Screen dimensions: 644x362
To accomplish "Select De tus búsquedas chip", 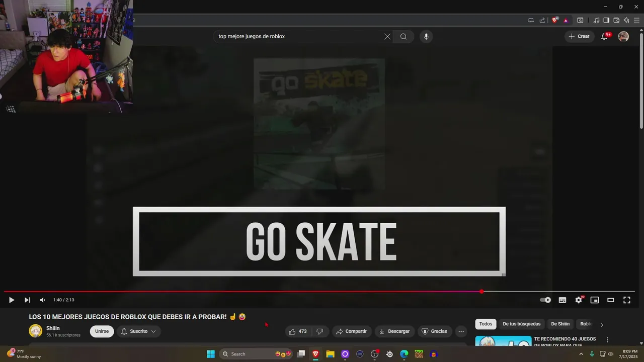I will coord(522,324).
